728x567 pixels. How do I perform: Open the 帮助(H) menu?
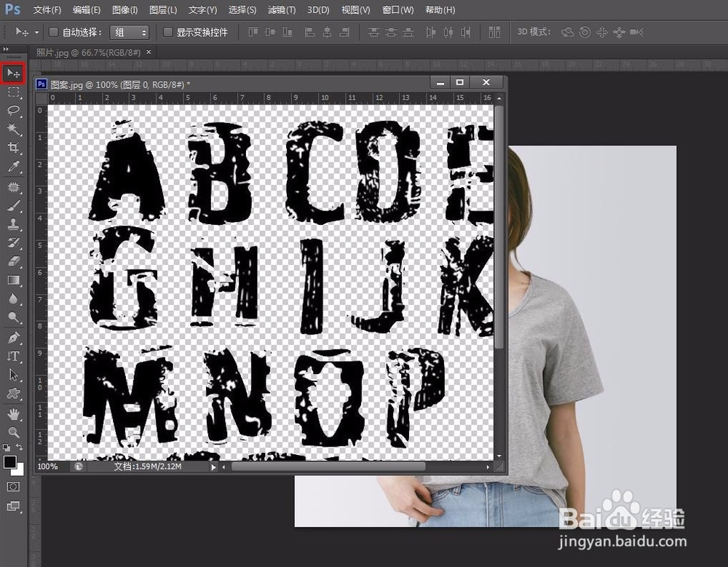tap(440, 9)
